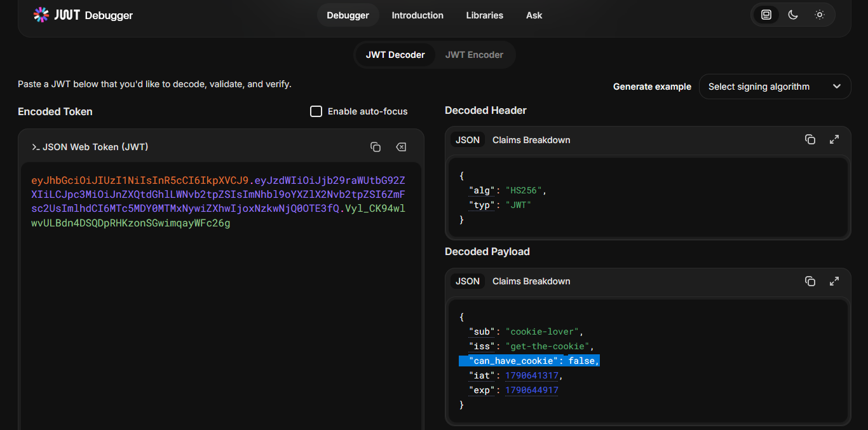Click inside the encoded token text area
The width and height of the screenshot is (868, 430).
(x=220, y=296)
